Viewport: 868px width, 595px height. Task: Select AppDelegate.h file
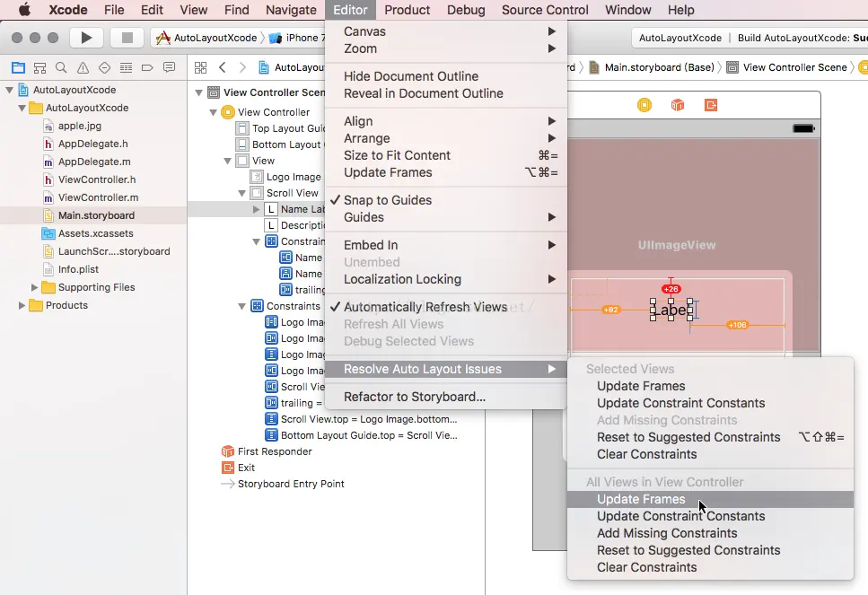point(92,144)
